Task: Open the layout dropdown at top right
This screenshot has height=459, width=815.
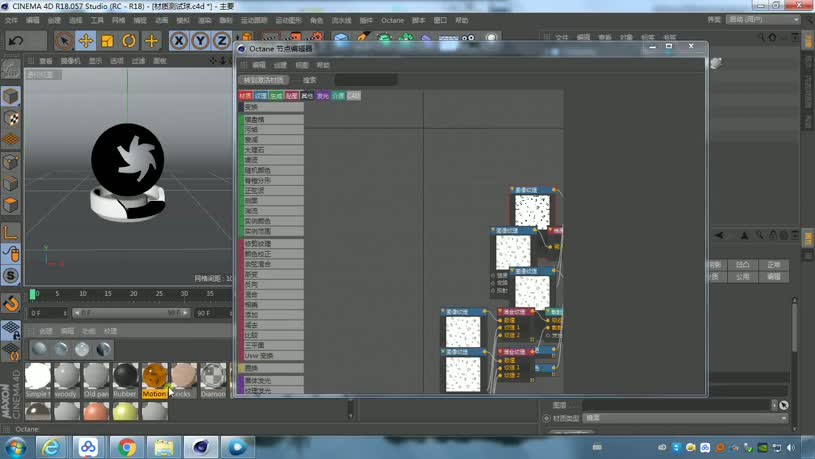Action: coord(763,19)
